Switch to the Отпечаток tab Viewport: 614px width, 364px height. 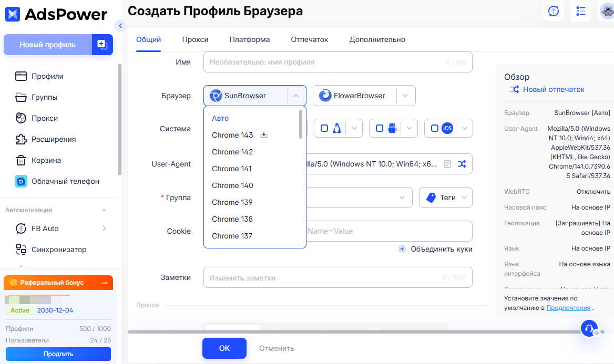tap(309, 39)
